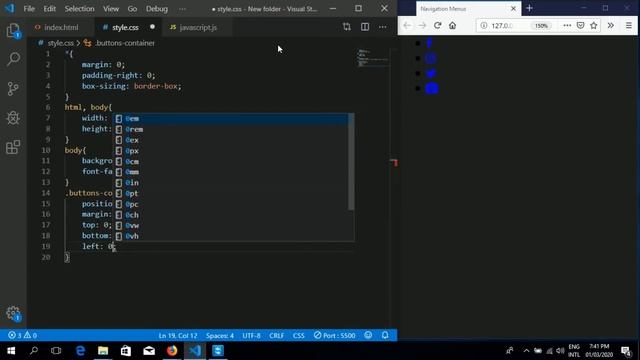640x360 pixels.
Task: Select the 0ch suggestion
Action: tap(231, 215)
